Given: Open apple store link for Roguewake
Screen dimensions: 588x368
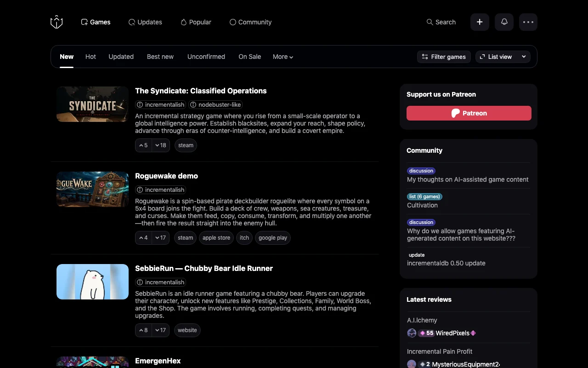Looking at the screenshot, I should pyautogui.click(x=216, y=238).
